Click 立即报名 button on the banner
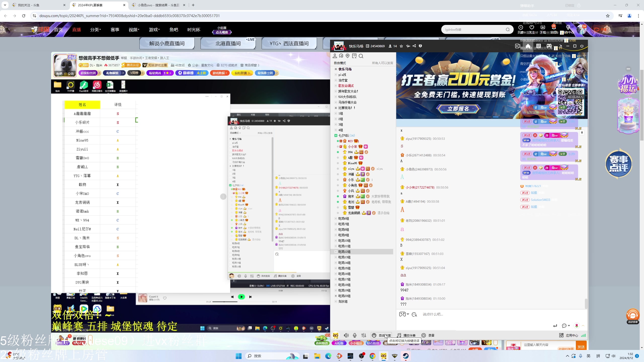This screenshot has width=644, height=362. (458, 109)
